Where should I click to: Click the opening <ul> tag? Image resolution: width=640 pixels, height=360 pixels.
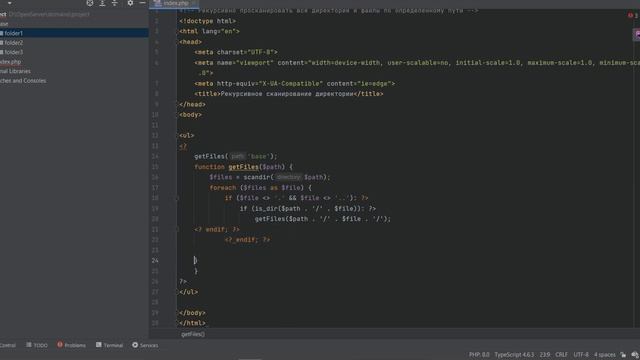pos(187,136)
